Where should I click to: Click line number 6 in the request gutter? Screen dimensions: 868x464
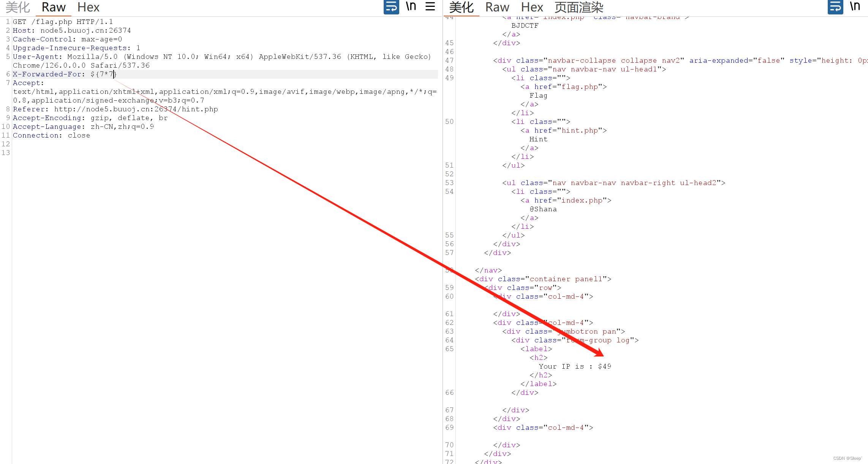point(8,74)
